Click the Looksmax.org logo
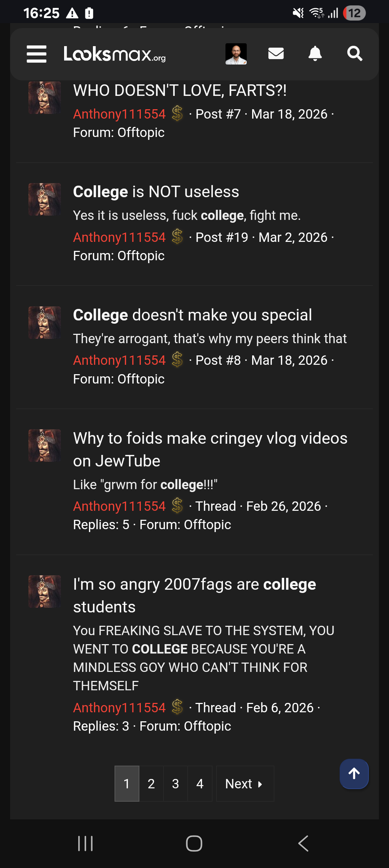 pyautogui.click(x=115, y=55)
